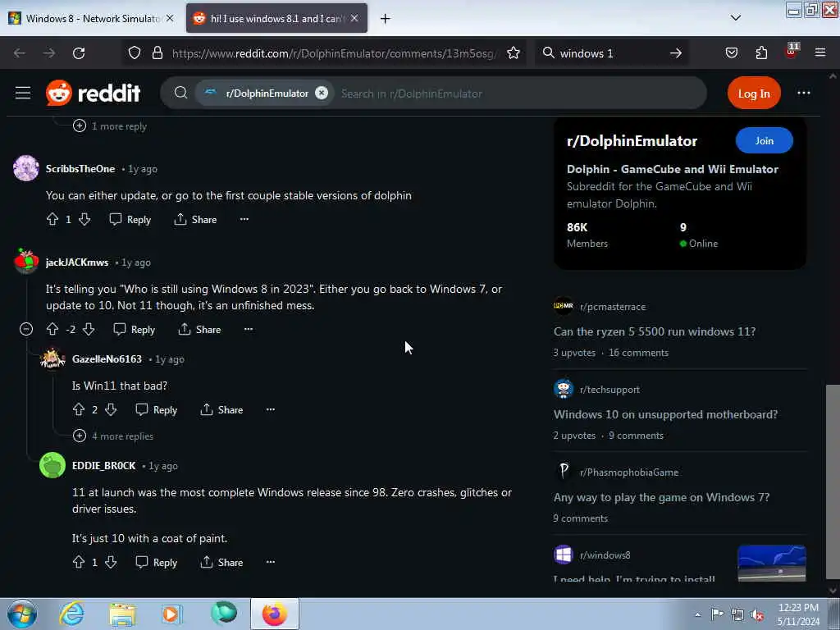Submit the 'windows 1' search with arrow
This screenshot has width=840, height=630.
tap(676, 53)
